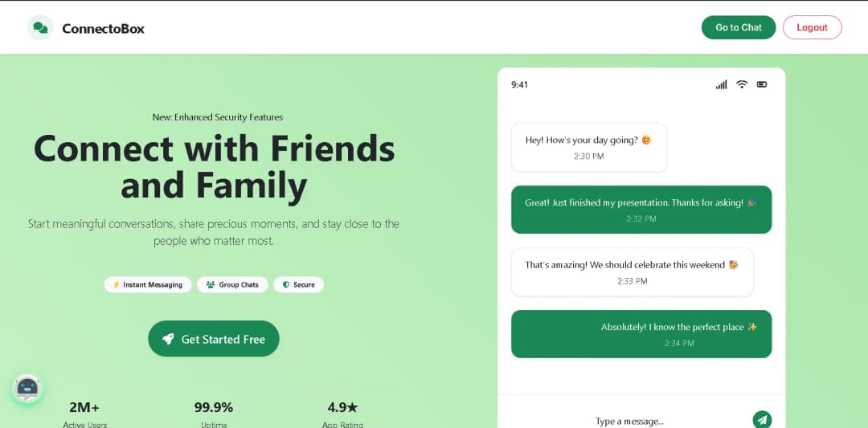Click the lightning bolt Instant Messaging icon
Viewport: 868px width, 428px height.
point(116,284)
